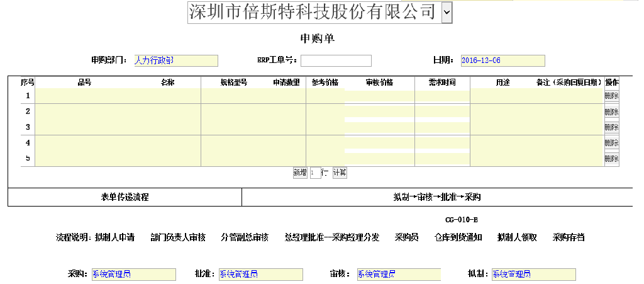Click the 仓库到货通知 step text
The height and width of the screenshot is (284, 644).
[x=458, y=237]
